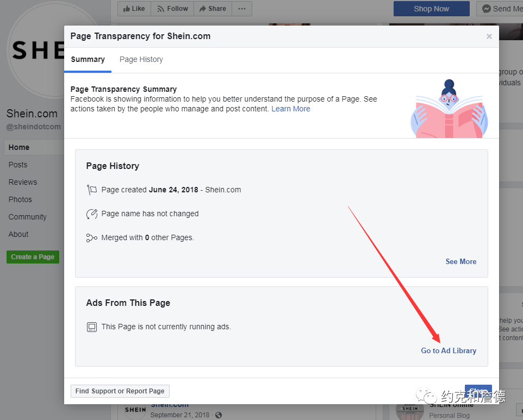523x420 pixels.
Task: Click the edit icon beside Page name has not changed
Action: [92, 214]
